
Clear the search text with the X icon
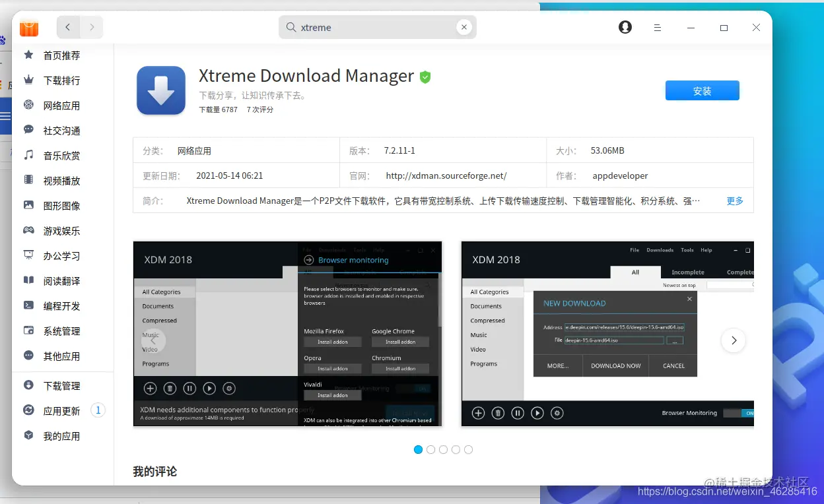tap(464, 27)
